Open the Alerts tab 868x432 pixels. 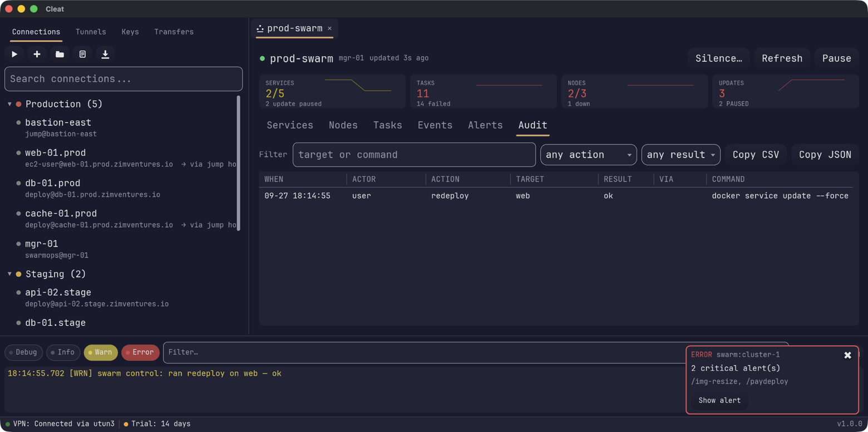click(485, 125)
